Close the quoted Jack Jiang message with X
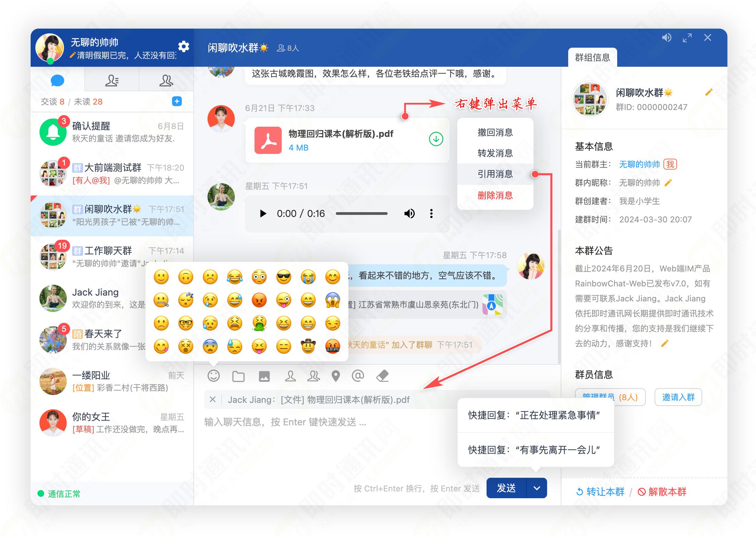756x536 pixels. [x=213, y=399]
